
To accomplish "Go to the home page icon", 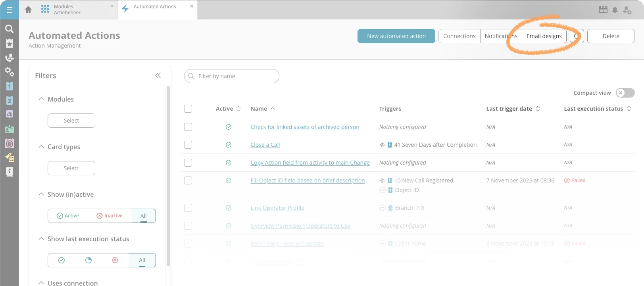I will [28, 10].
